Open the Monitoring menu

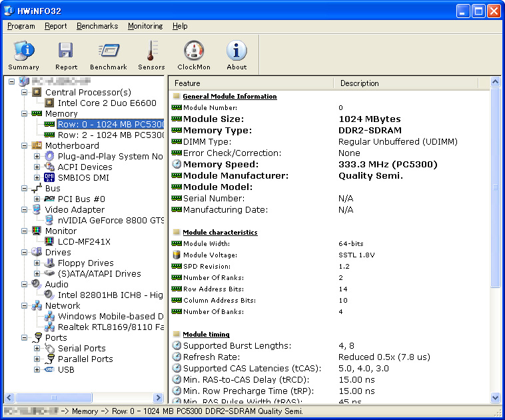tap(145, 26)
